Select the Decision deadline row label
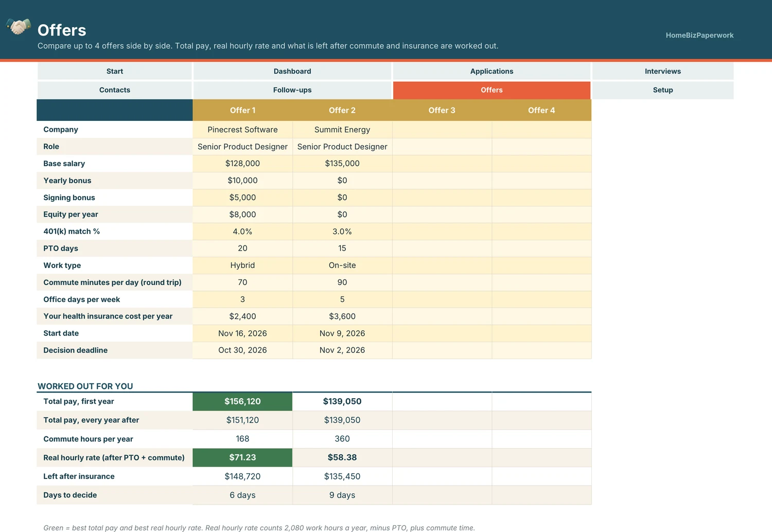This screenshot has width=772, height=532. pos(75,350)
